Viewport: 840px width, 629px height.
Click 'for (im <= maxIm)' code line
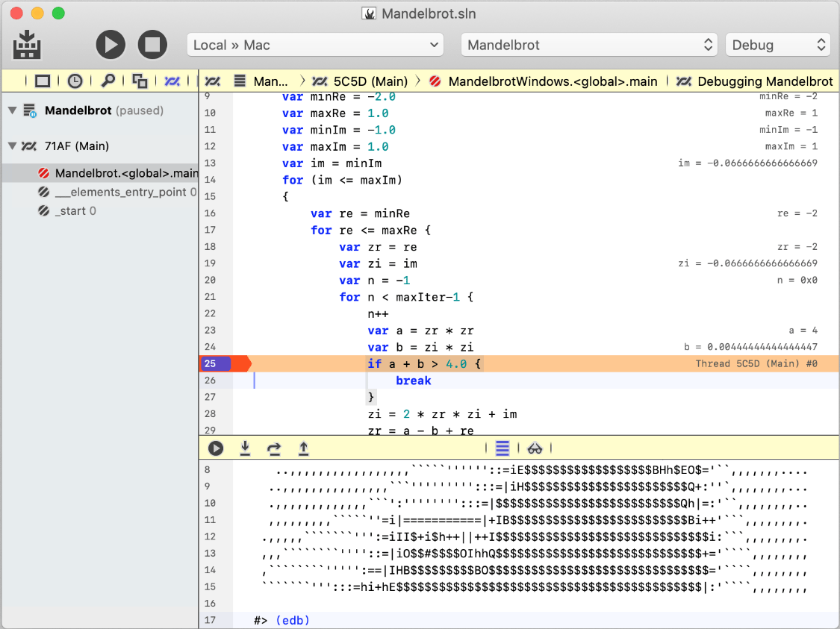[342, 180]
